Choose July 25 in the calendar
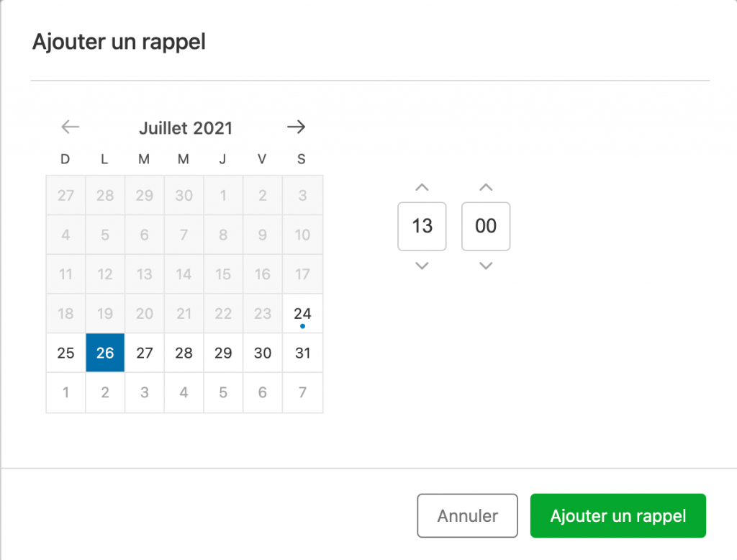 click(x=65, y=353)
